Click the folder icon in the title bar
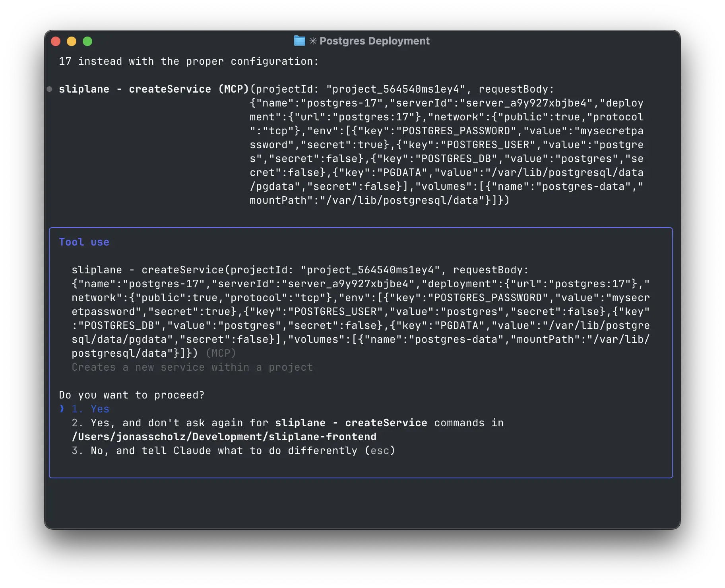The height and width of the screenshot is (588, 725). [299, 41]
